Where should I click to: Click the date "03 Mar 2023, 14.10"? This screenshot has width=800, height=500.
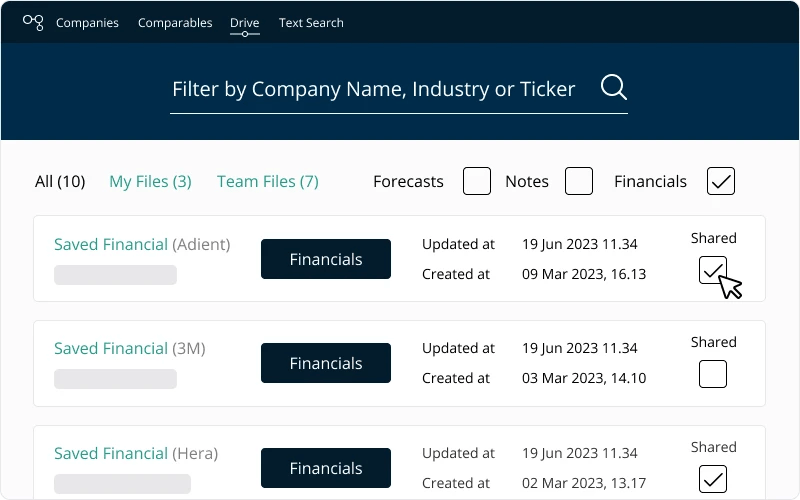coord(584,379)
